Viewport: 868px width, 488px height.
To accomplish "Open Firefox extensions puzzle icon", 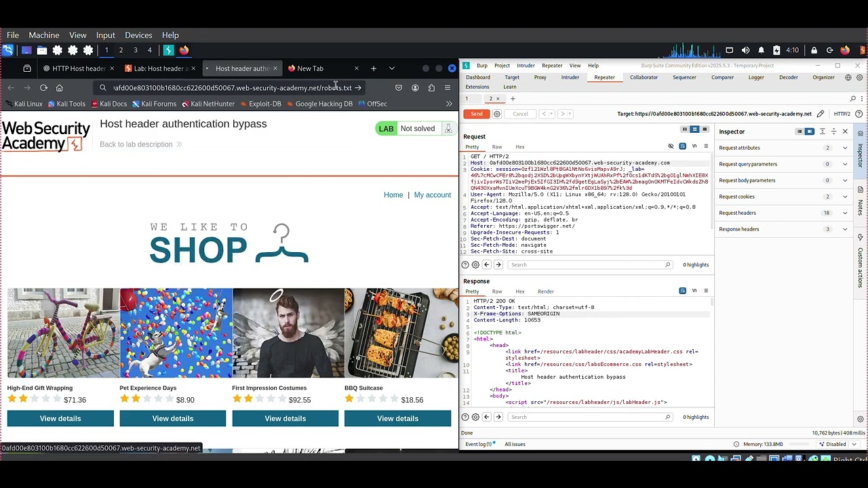I will tap(431, 87).
